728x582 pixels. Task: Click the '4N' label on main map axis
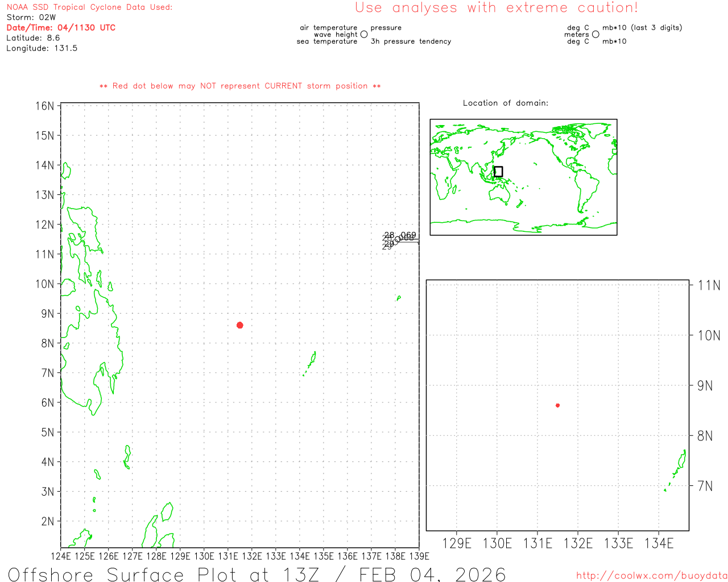pyautogui.click(x=48, y=462)
